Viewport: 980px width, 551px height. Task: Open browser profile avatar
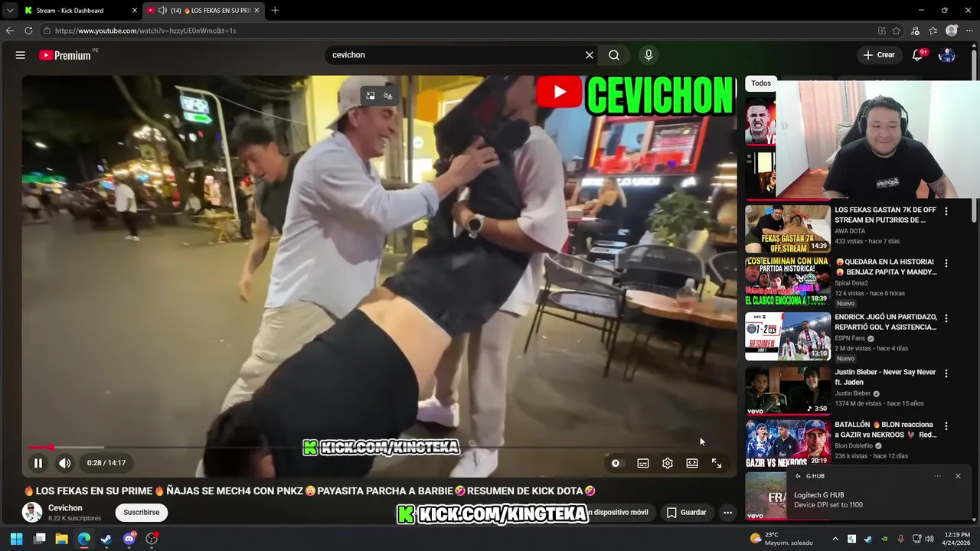(x=952, y=31)
